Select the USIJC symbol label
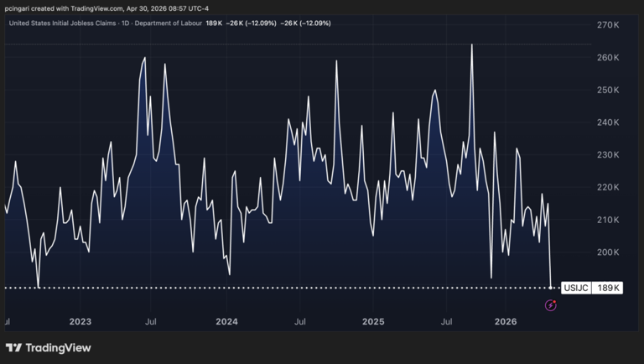Image resolution: width=644 pixels, height=364 pixels. [574, 288]
